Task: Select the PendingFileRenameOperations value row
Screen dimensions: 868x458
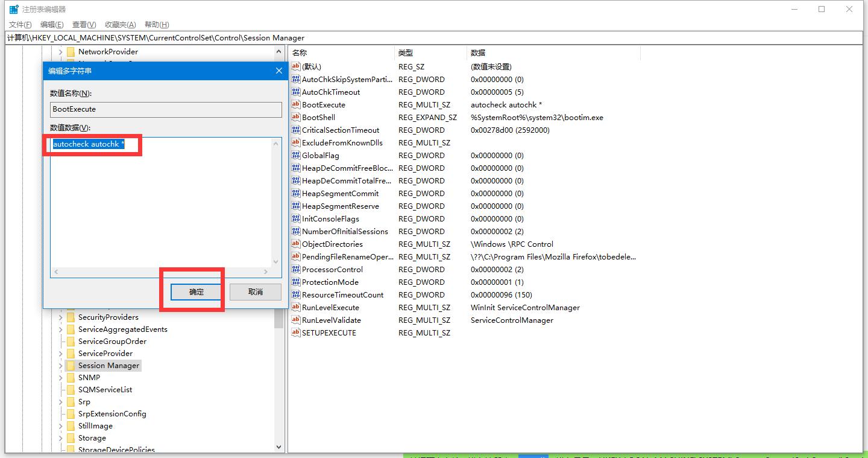Action: pyautogui.click(x=347, y=257)
